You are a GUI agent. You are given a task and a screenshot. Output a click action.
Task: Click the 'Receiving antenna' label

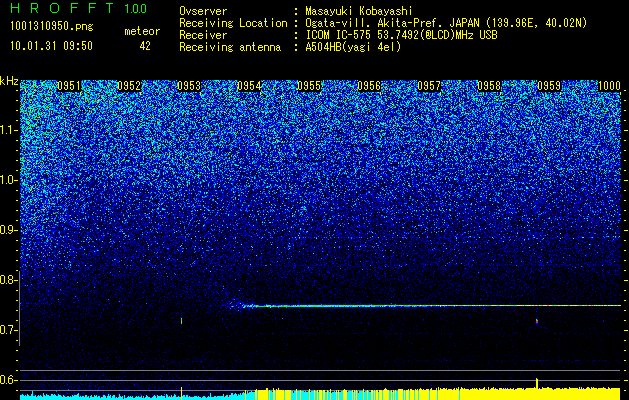(230, 47)
